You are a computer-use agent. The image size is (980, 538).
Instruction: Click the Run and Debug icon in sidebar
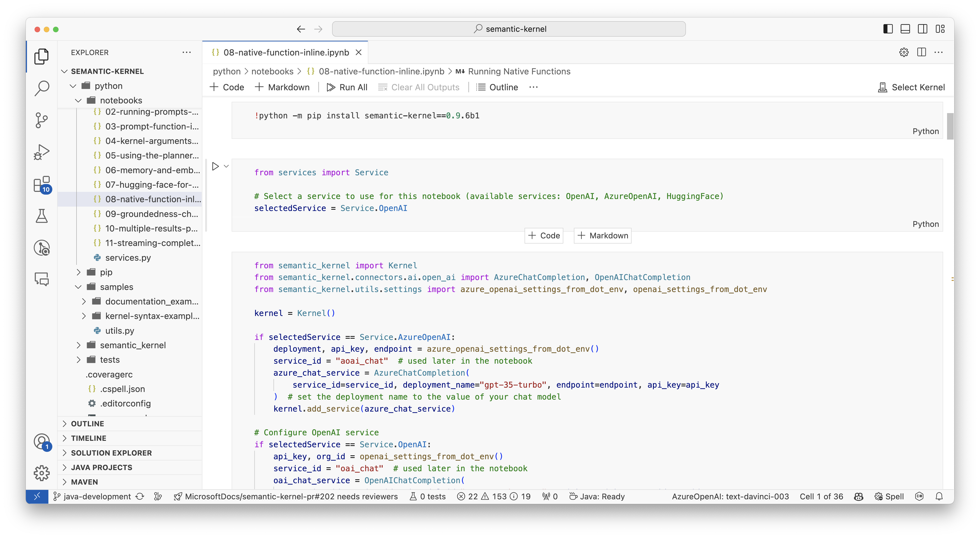pyautogui.click(x=42, y=151)
